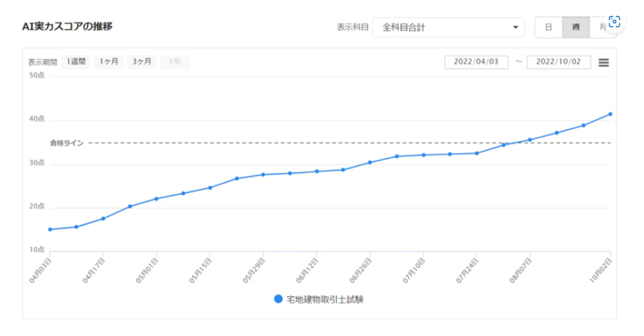This screenshot has width=644, height=336.
Task: Expand the 表示科目 dropdown arrow
Action: [515, 28]
